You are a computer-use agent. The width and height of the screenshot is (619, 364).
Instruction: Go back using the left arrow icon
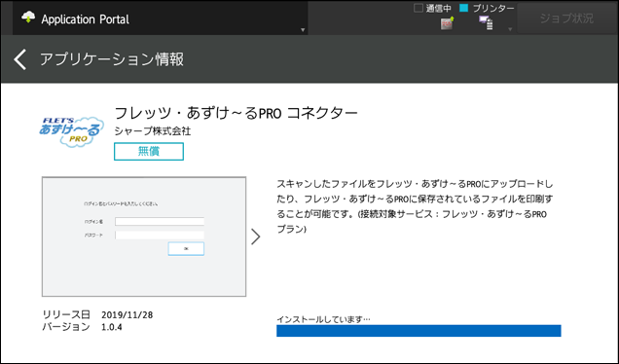(x=20, y=59)
